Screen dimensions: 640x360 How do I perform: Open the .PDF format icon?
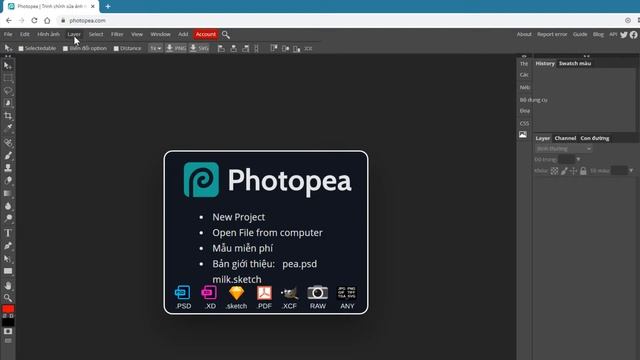click(264, 297)
